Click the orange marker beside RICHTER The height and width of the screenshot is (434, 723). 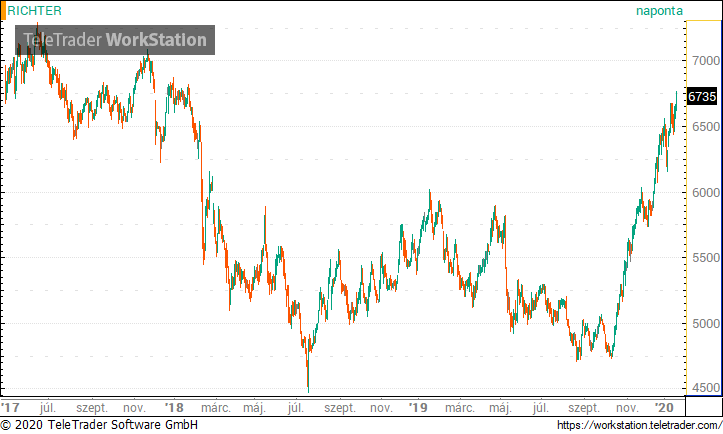(x=3, y=11)
